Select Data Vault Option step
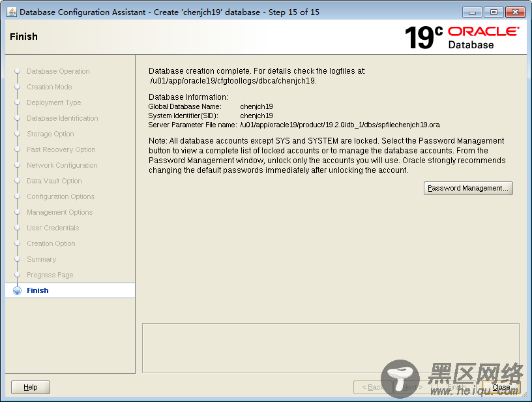This screenshot has width=532, height=402. [54, 181]
